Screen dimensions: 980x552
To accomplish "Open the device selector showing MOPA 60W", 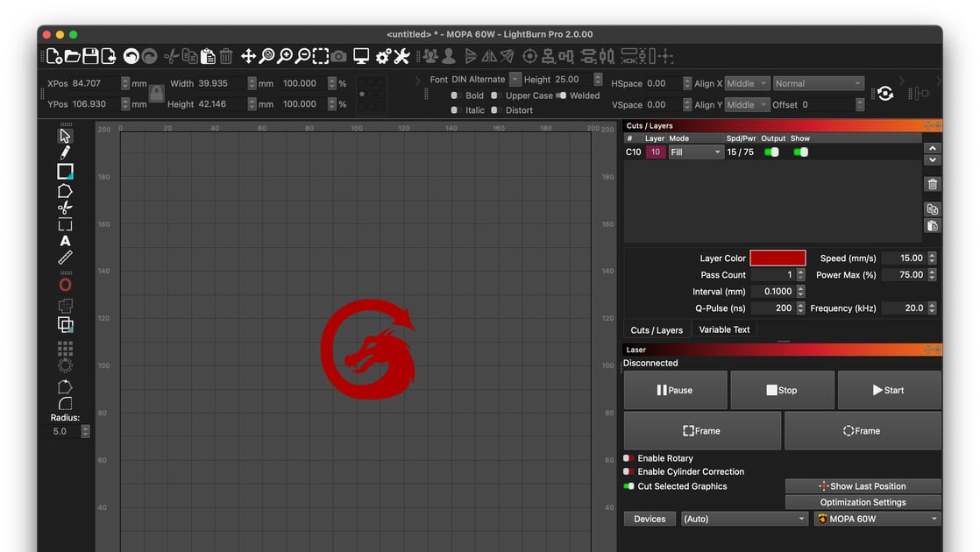I will click(x=877, y=518).
